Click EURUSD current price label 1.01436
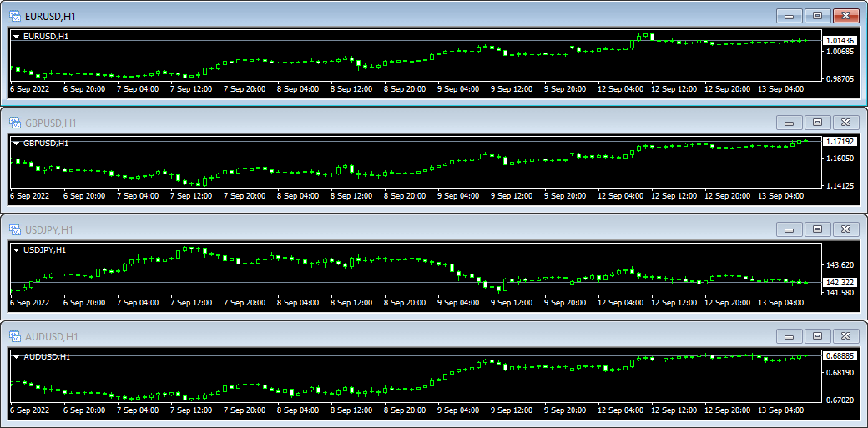This screenshot has width=868, height=428. (x=840, y=40)
